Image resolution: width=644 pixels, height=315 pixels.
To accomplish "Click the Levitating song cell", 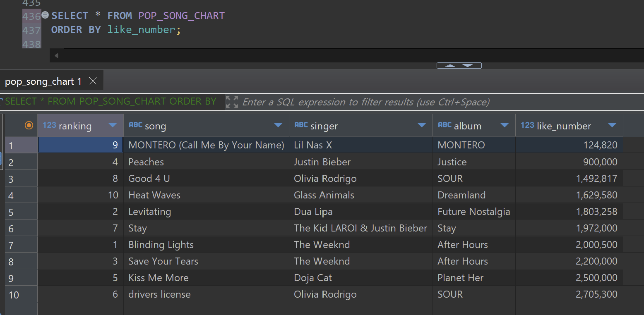I will [206, 212].
